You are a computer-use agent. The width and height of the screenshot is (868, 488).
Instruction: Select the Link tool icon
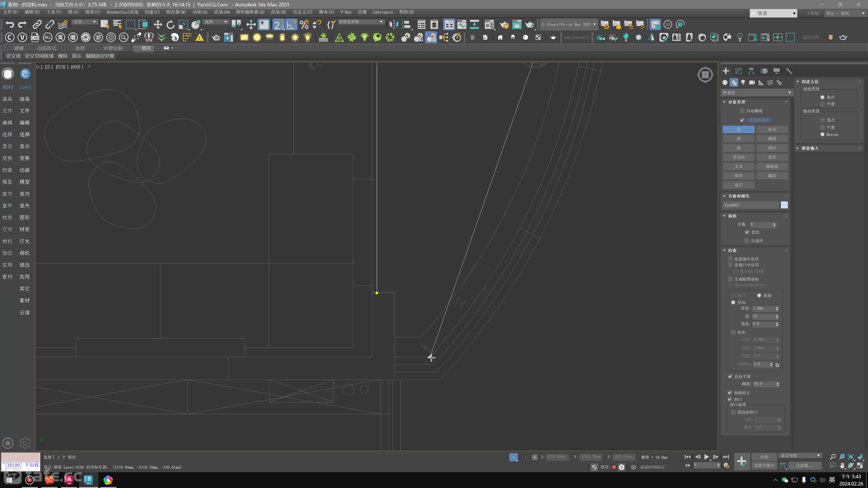[x=37, y=24]
